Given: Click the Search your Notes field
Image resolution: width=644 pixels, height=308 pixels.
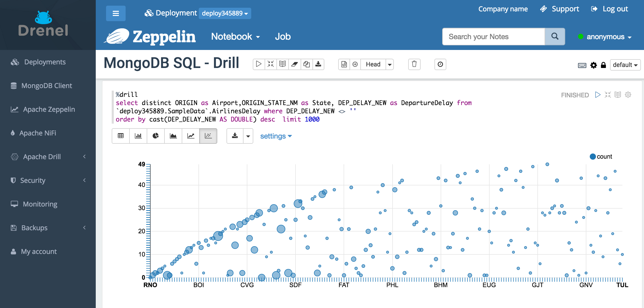Looking at the screenshot, I should pos(493,37).
